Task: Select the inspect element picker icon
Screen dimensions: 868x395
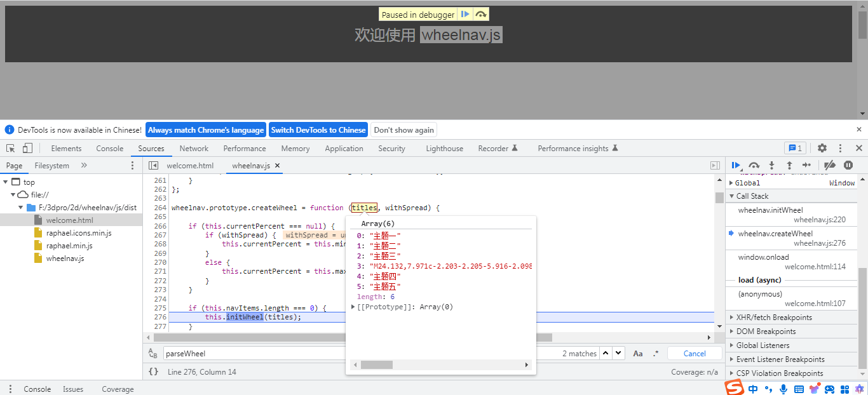Action: point(11,148)
